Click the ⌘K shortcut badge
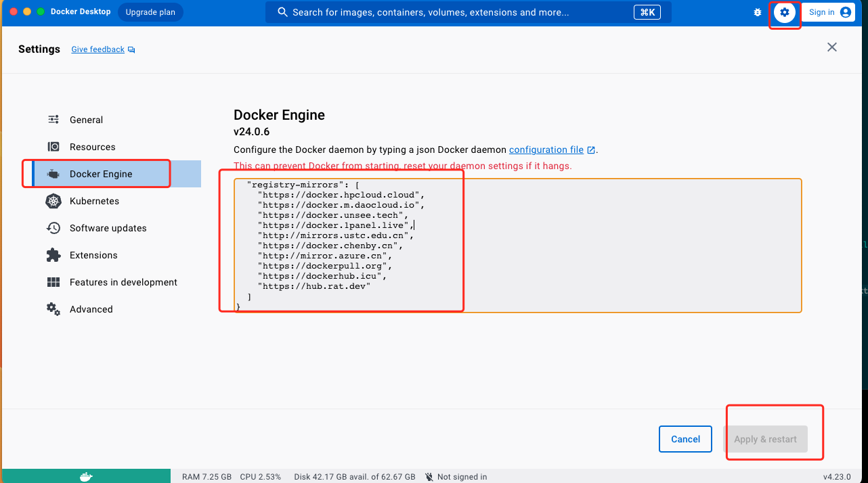 point(647,12)
